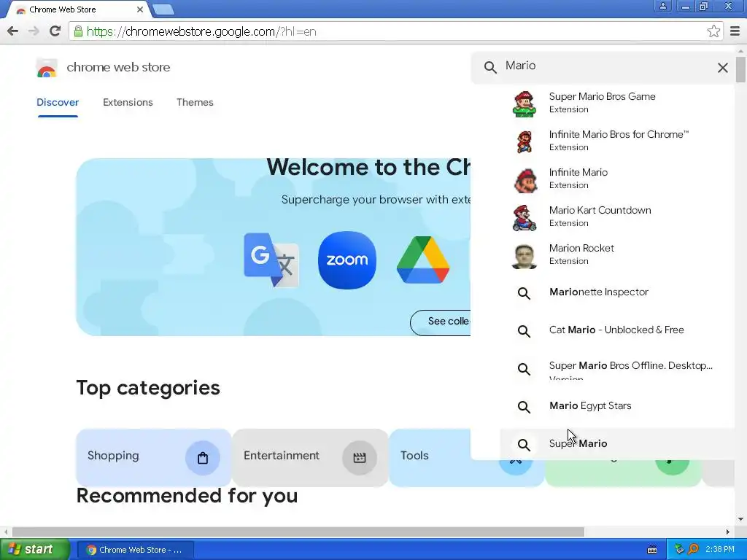The width and height of the screenshot is (747, 560).
Task: Click the Zoom app icon in banner
Action: 347,260
